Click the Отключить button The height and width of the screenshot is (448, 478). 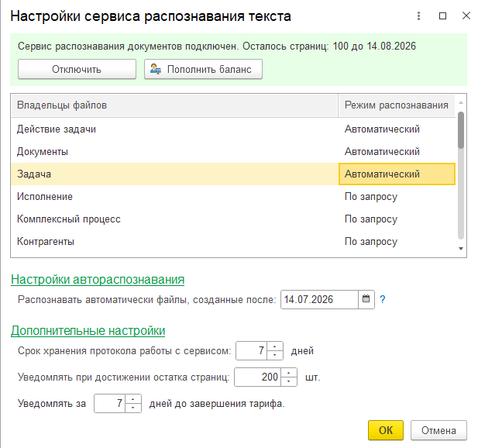pyautogui.click(x=77, y=69)
